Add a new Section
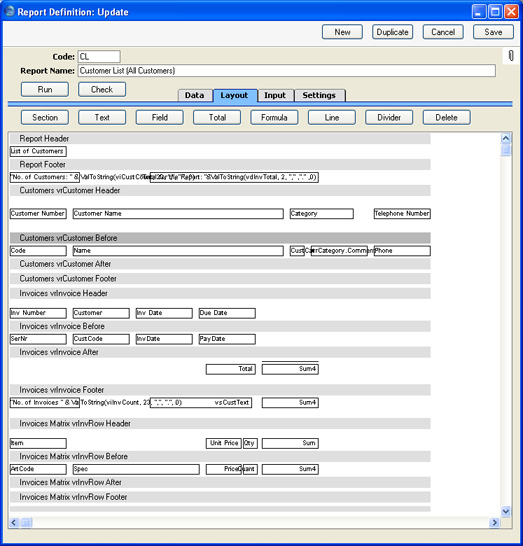Image resolution: width=523 pixels, height=546 pixels. click(45, 117)
